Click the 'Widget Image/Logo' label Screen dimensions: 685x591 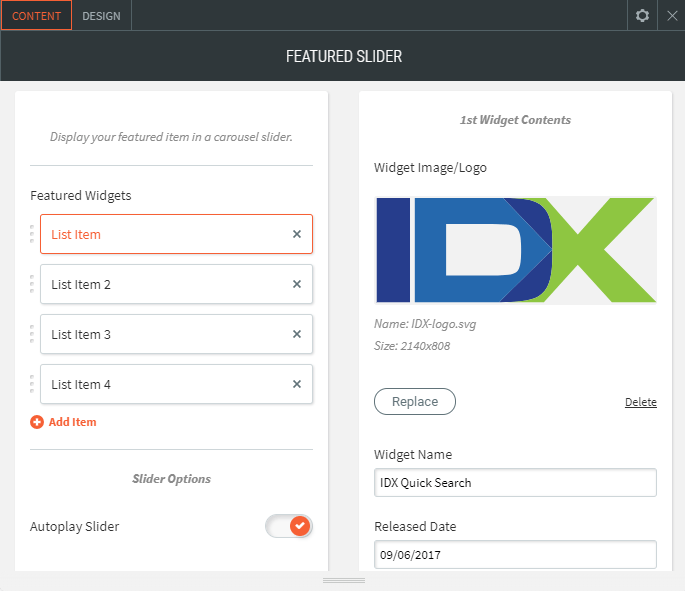click(430, 168)
